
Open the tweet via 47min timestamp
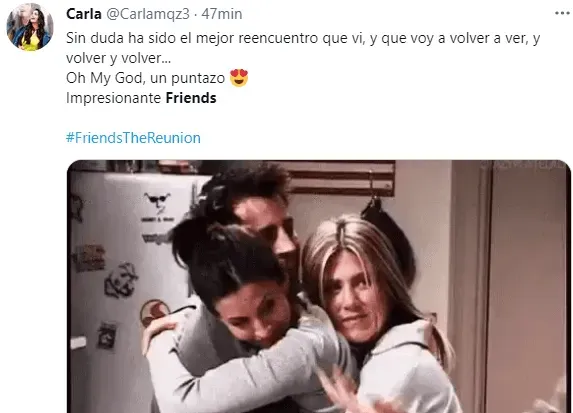point(222,14)
